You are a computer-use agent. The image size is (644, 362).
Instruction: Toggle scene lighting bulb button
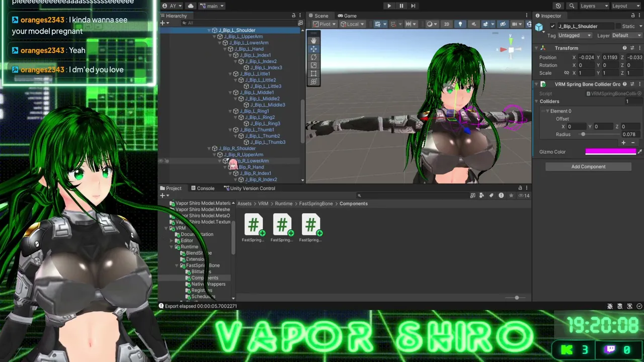click(x=460, y=24)
